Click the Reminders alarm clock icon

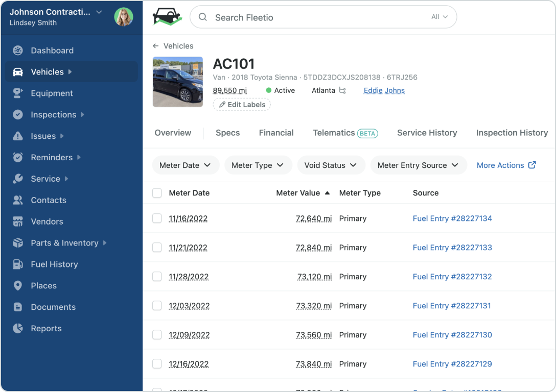(x=18, y=157)
